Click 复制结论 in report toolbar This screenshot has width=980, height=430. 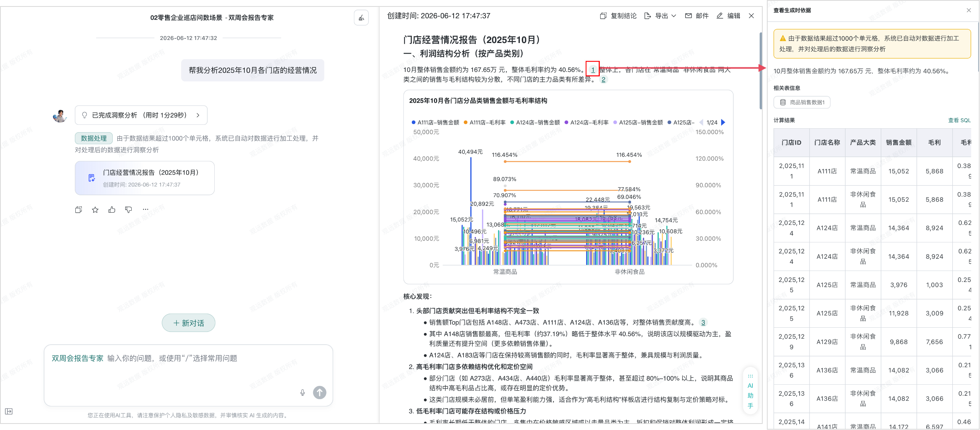tap(618, 16)
